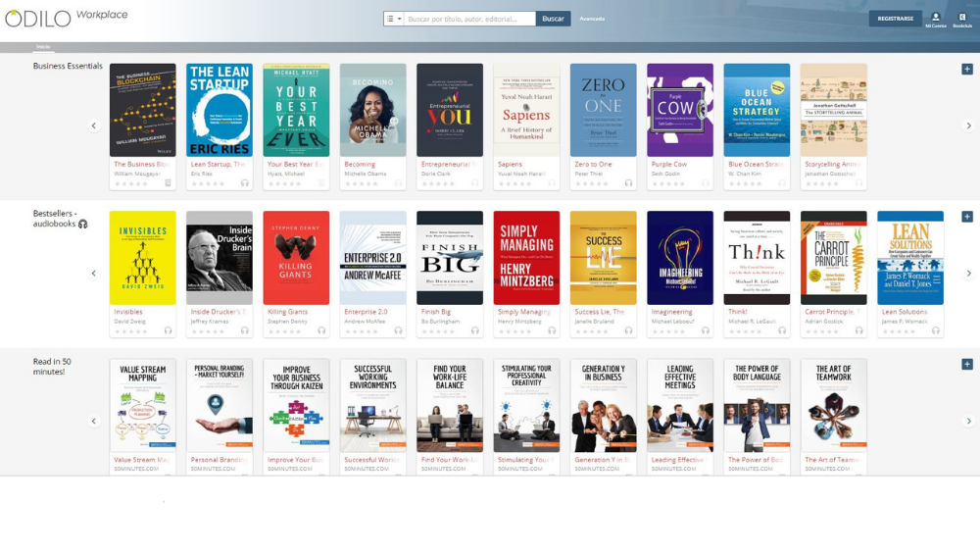Screen dimensions: 980x554
Task: Rate The Business Blockchain with stars
Action: [131, 183]
